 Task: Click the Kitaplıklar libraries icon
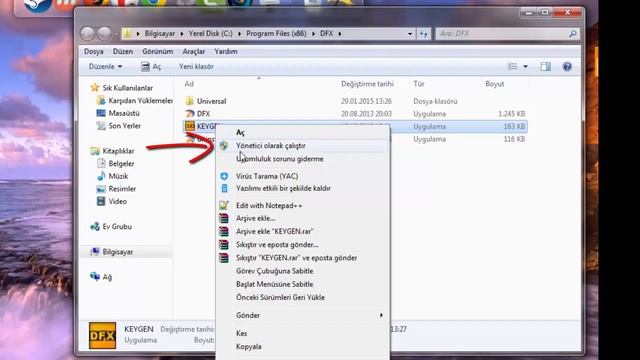click(x=95, y=151)
